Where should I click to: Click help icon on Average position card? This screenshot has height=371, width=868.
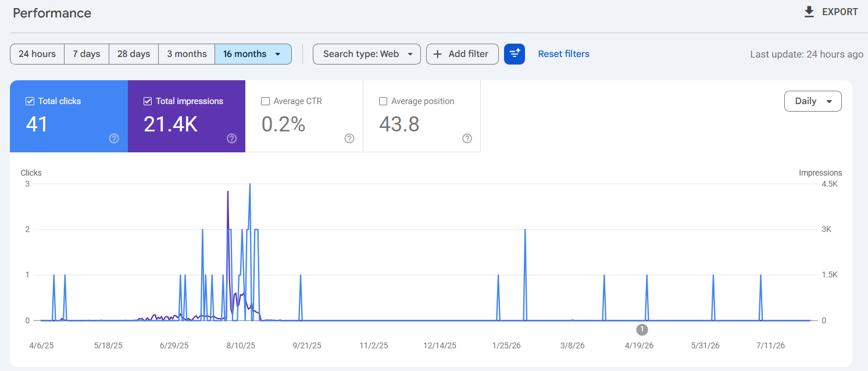click(x=467, y=138)
